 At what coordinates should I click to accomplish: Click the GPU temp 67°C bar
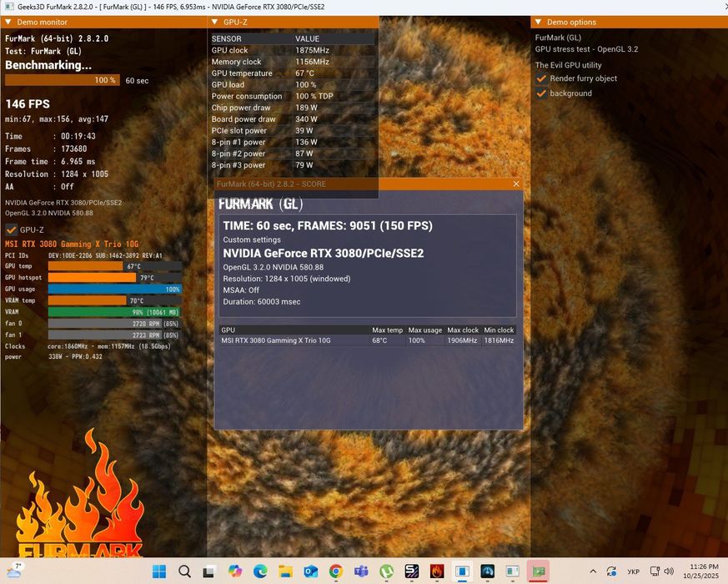click(115, 266)
